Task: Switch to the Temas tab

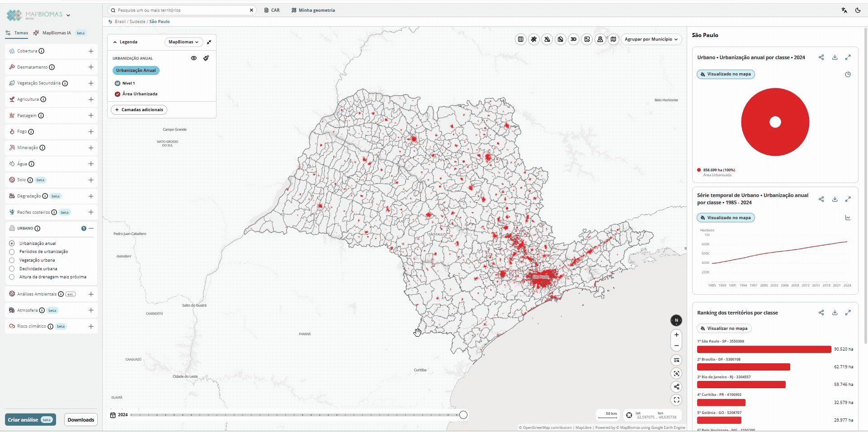Action: click(17, 33)
